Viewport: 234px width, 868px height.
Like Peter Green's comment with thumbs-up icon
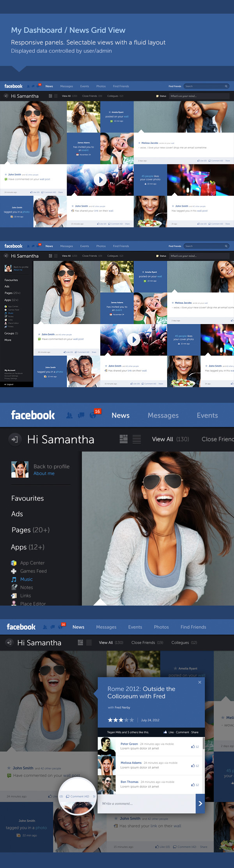tap(193, 747)
